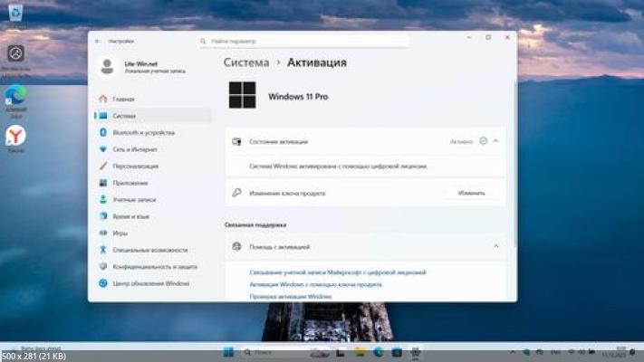Click the Найти параметр search field
Screen dimensions: 644x362
click(x=303, y=42)
